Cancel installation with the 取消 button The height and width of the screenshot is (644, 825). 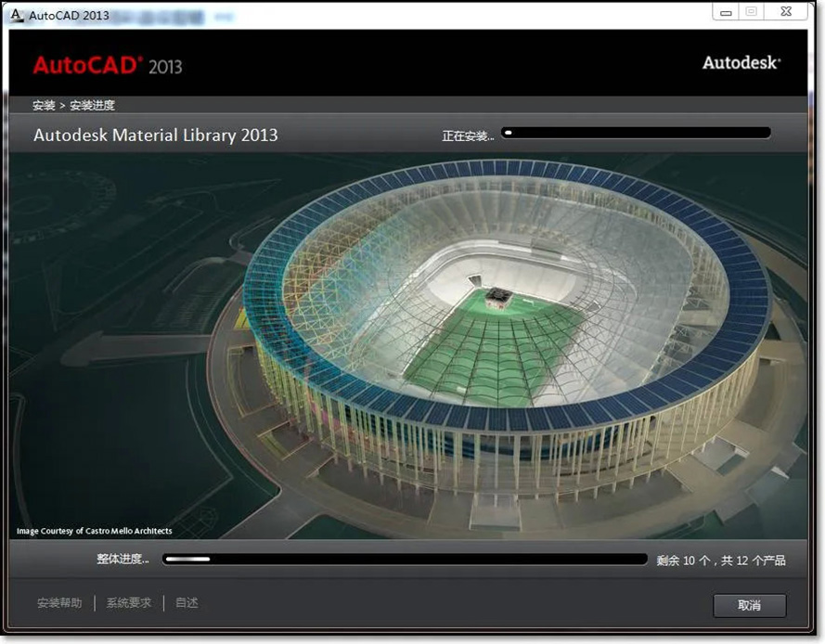coord(749,605)
